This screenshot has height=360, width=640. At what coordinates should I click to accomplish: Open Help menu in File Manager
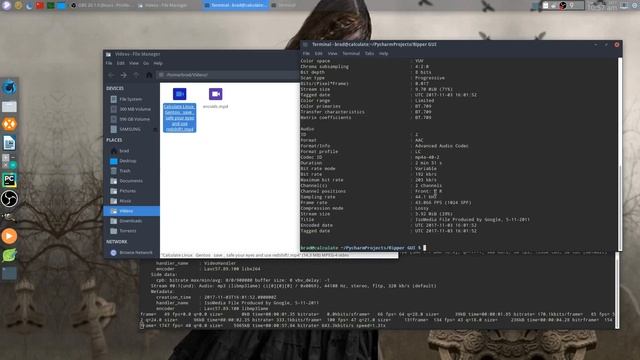tap(158, 63)
